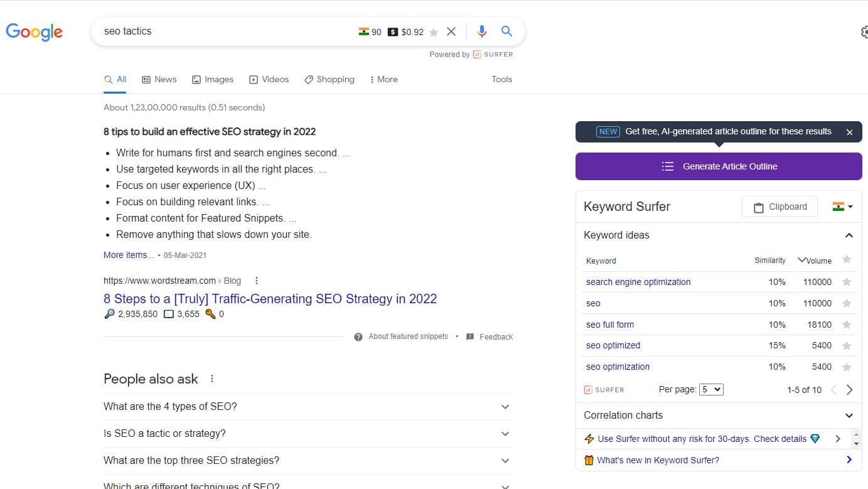Click the 'seo optimized' keyword
Viewport: 868px width, 489px height.
click(613, 345)
